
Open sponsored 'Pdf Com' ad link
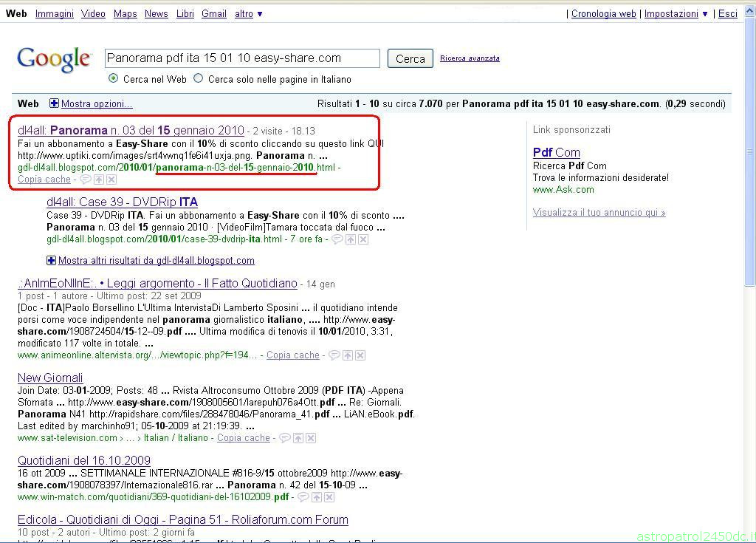click(x=557, y=152)
